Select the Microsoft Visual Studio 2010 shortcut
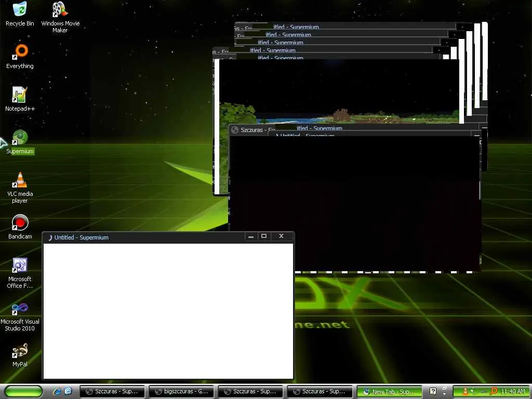Screen dimensions: 532x399 (20, 317)
